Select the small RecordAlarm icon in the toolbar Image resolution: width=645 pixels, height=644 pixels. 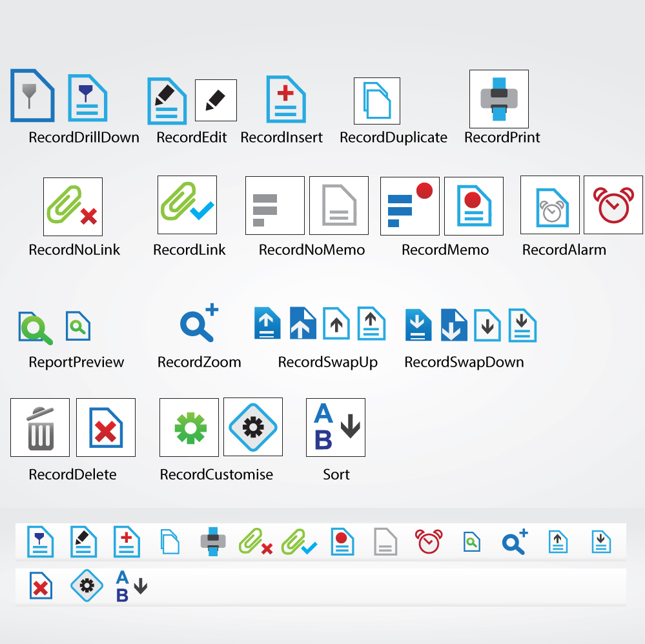(428, 542)
